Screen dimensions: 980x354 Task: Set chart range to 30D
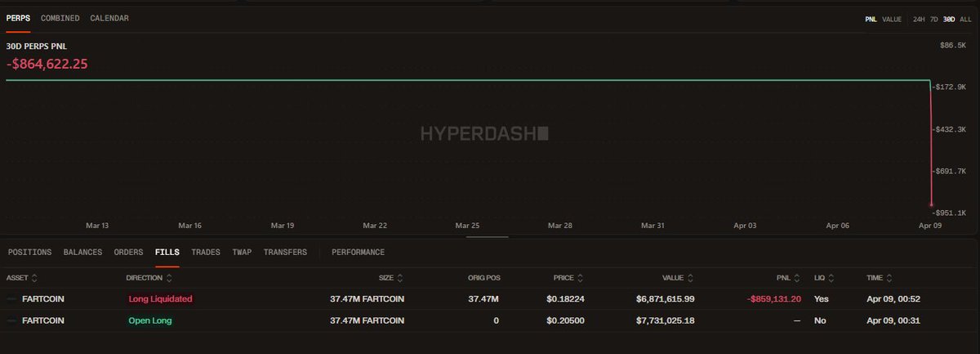coord(949,19)
